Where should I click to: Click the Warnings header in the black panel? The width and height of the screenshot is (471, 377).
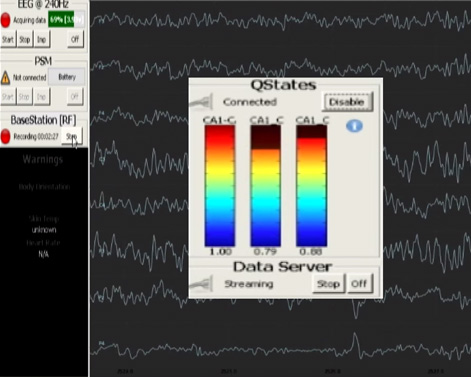click(43, 160)
